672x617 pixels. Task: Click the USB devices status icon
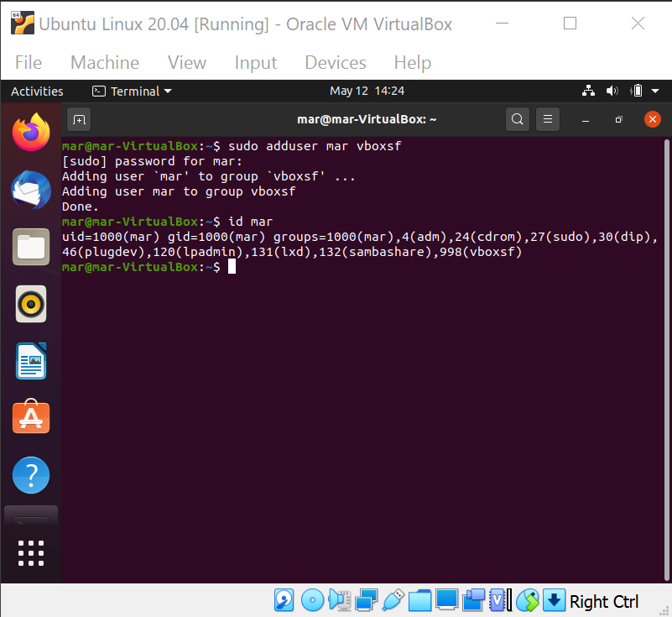(393, 600)
